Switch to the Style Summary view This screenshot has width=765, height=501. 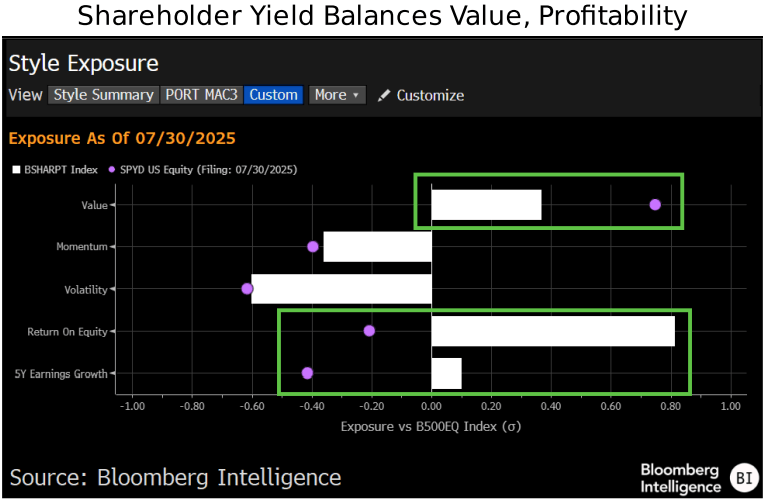pos(104,95)
